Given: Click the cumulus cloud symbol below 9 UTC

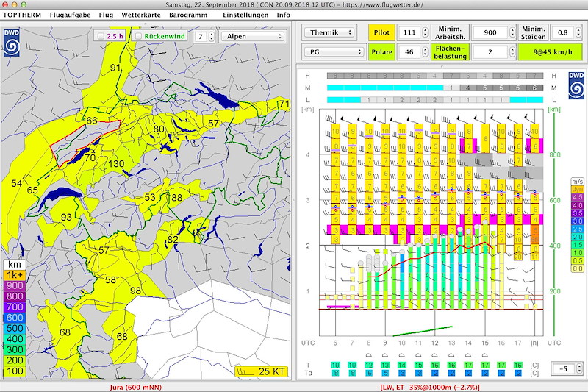Looking at the screenshot, I should tap(385, 355).
